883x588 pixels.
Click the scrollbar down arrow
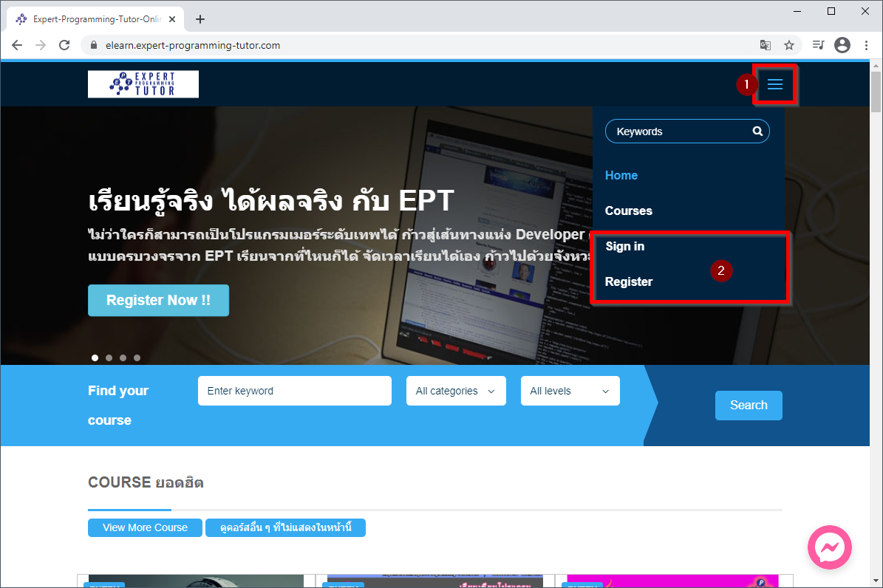coord(876,581)
